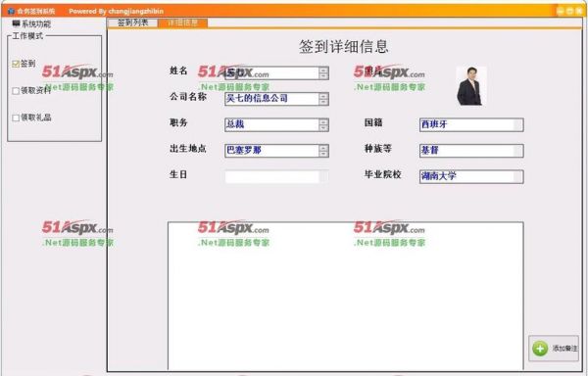The height and width of the screenshot is (376, 588).
Task: Click the green plus icon on 添加备注
Action: 540,349
